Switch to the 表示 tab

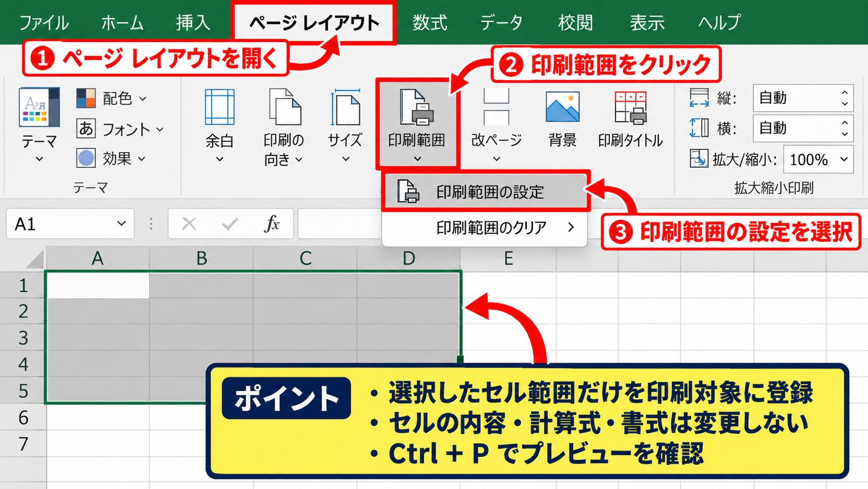pyautogui.click(x=647, y=23)
